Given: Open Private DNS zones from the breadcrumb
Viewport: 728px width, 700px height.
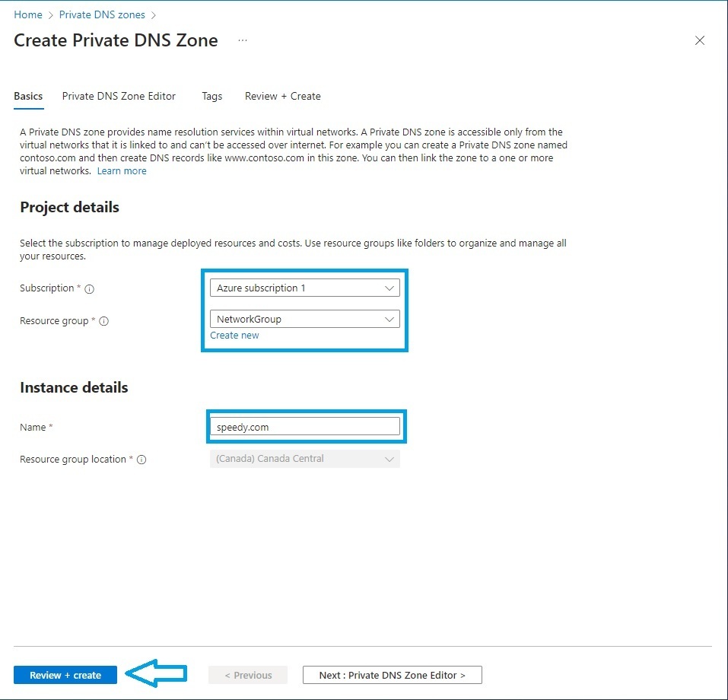Looking at the screenshot, I should point(102,14).
